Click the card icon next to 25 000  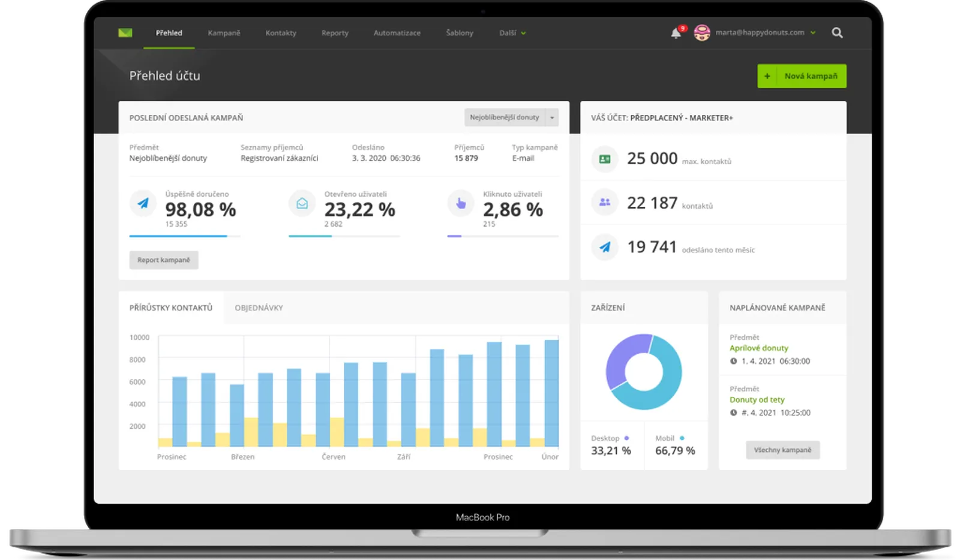(605, 159)
